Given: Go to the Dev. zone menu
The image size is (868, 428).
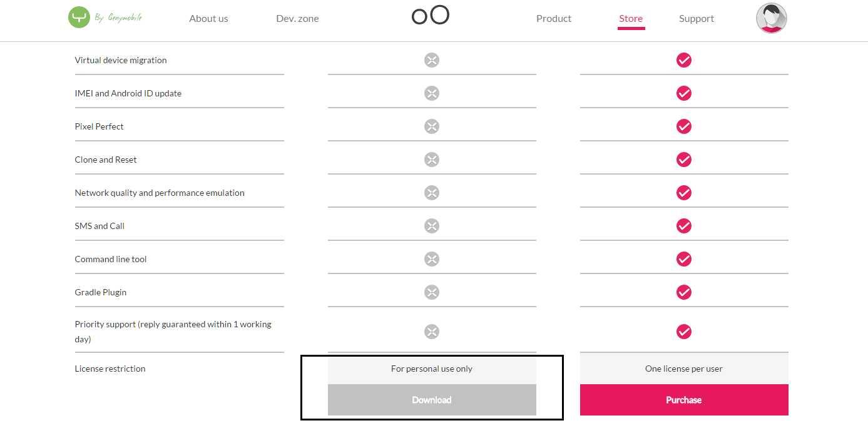Looking at the screenshot, I should tap(297, 19).
